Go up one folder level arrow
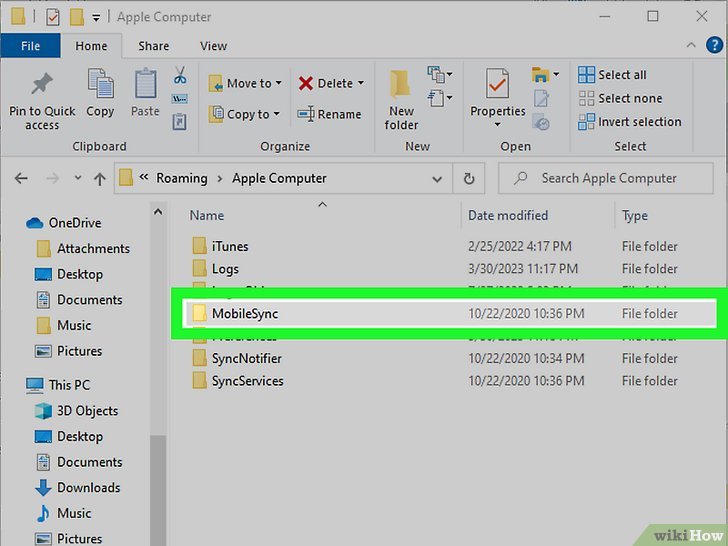 [x=99, y=179]
